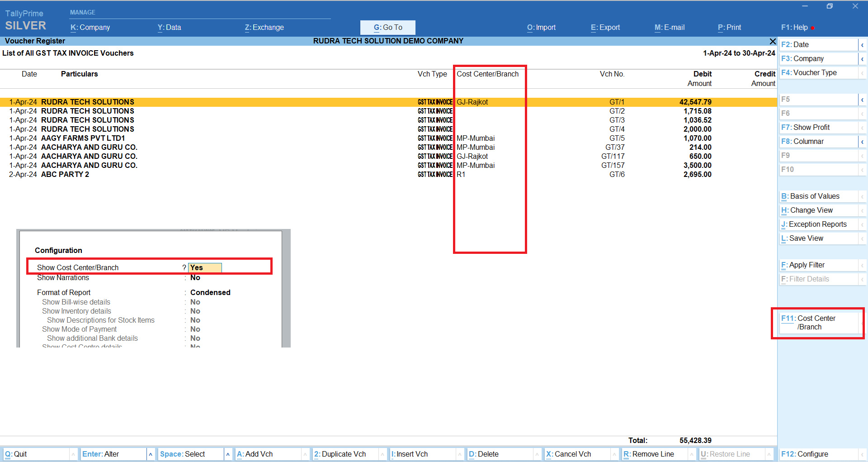Restore down the TallyPrime window
868x462 pixels.
click(830, 6)
